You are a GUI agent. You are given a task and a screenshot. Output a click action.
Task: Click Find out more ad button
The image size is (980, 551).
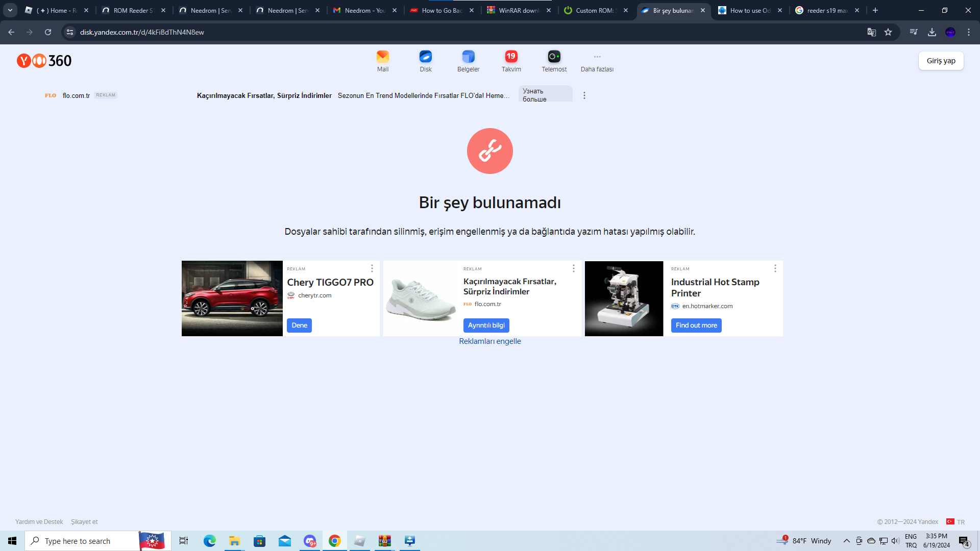coord(696,325)
